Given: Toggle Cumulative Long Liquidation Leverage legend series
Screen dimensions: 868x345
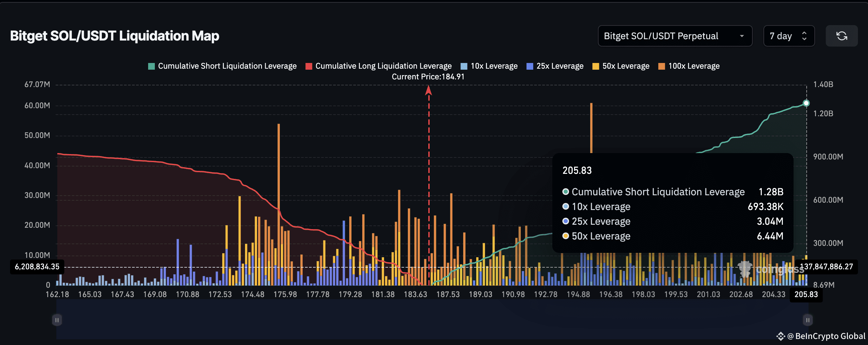Looking at the screenshot, I should tap(378, 66).
